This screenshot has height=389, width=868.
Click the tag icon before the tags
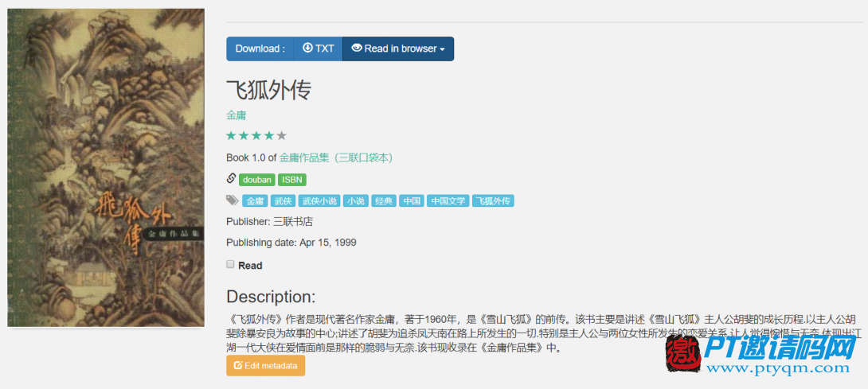coord(232,200)
